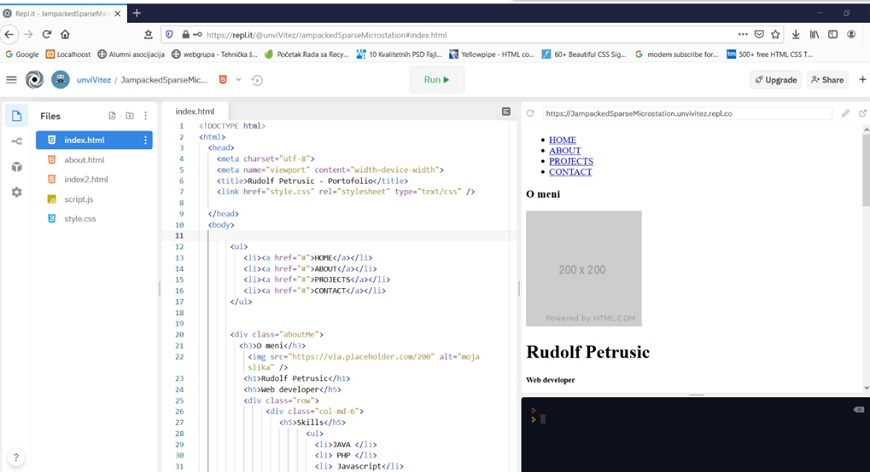
Task: Expand the repl name dropdown chevron
Action: [x=239, y=80]
